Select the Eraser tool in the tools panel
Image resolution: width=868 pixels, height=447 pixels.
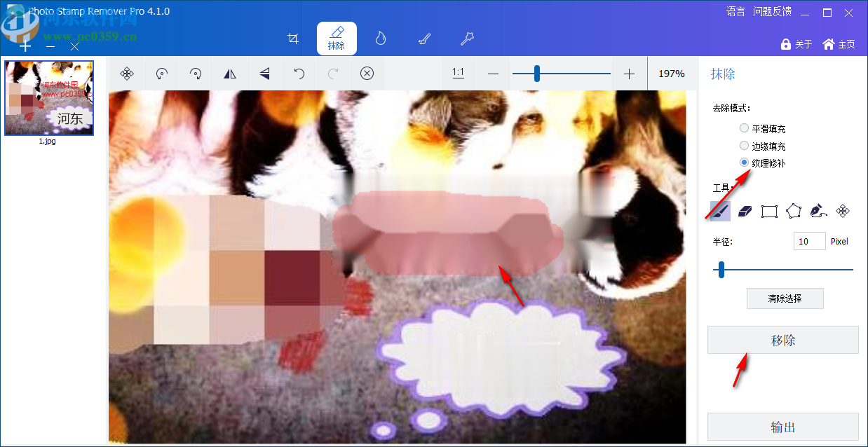click(x=745, y=211)
